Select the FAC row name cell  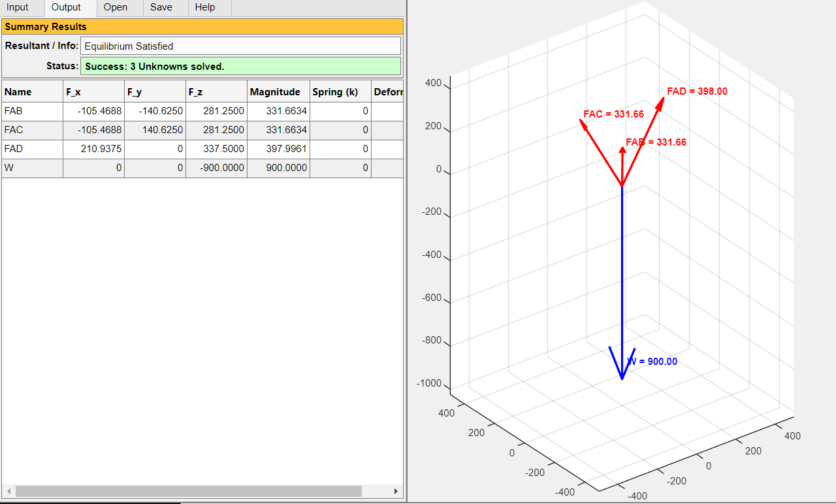pyautogui.click(x=33, y=130)
